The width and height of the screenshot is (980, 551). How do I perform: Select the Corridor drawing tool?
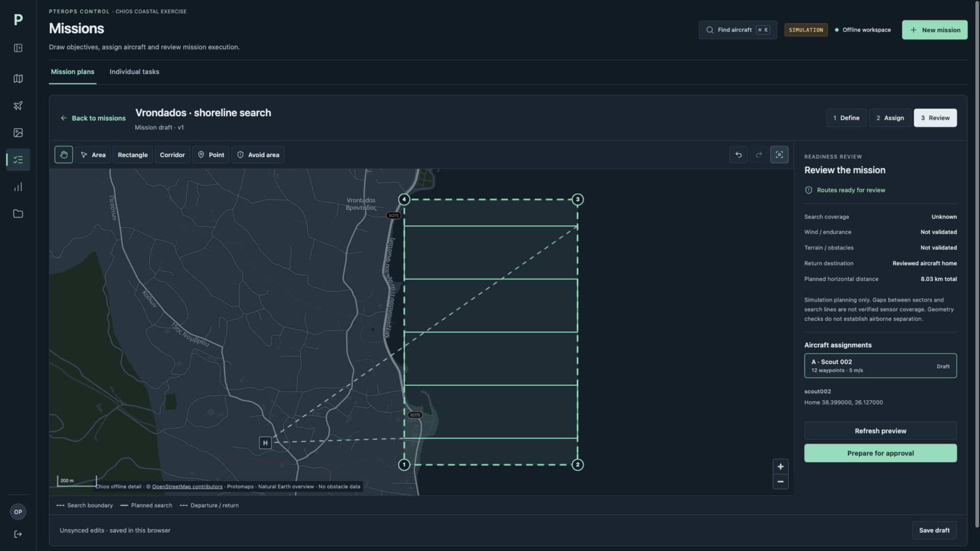(173, 155)
